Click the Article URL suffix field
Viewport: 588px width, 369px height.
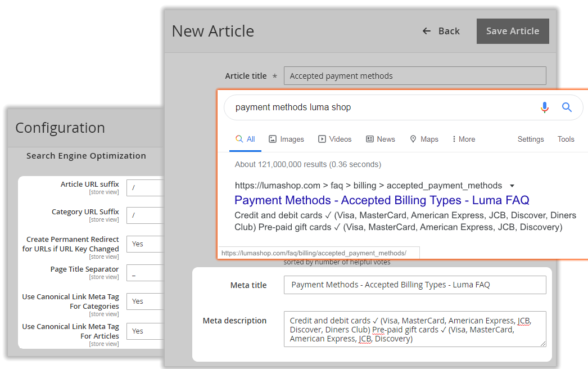[x=146, y=188]
